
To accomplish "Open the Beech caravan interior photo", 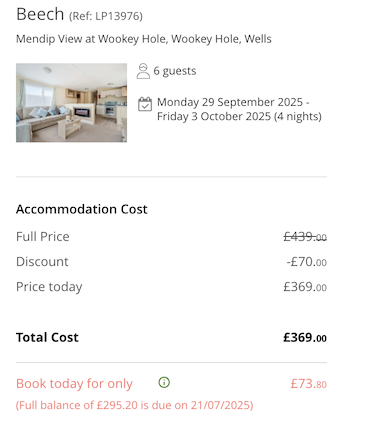I will pyautogui.click(x=71, y=103).
